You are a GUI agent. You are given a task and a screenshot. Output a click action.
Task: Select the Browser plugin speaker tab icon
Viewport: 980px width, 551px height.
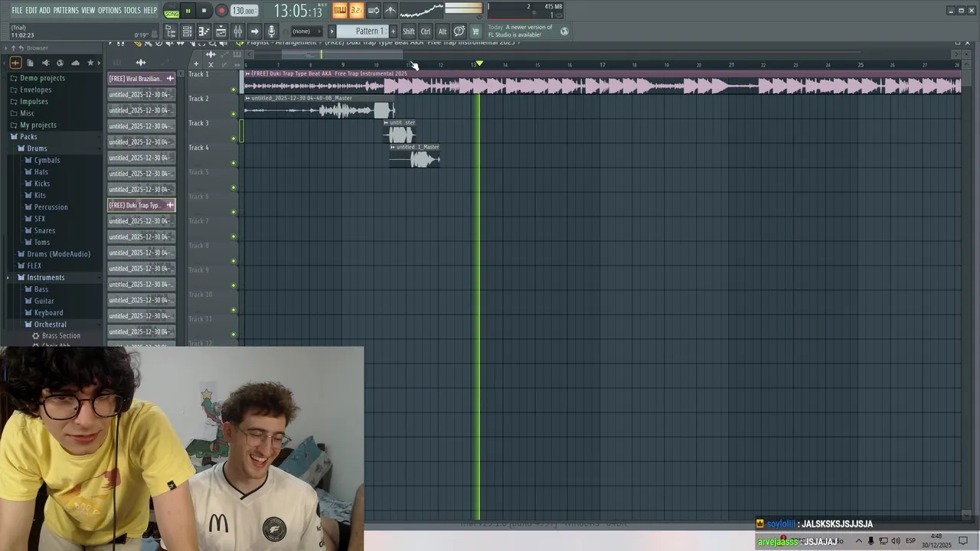point(45,63)
